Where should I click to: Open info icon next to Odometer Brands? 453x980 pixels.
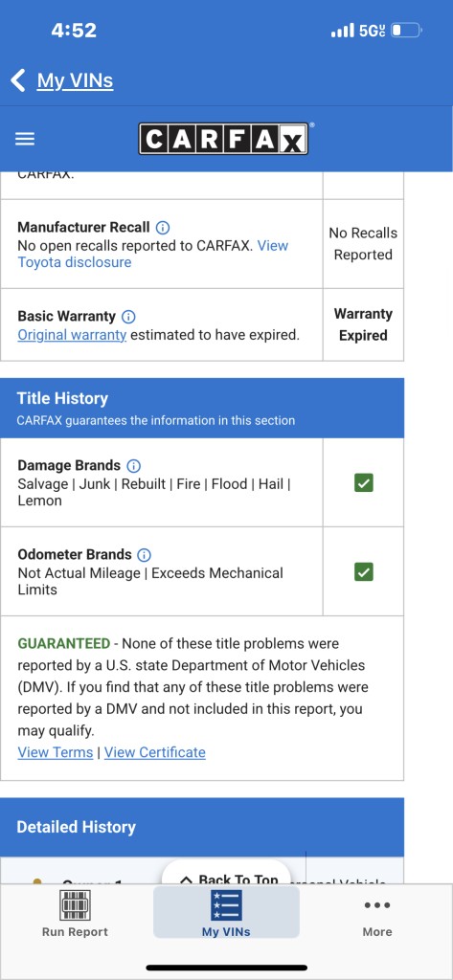(145, 554)
